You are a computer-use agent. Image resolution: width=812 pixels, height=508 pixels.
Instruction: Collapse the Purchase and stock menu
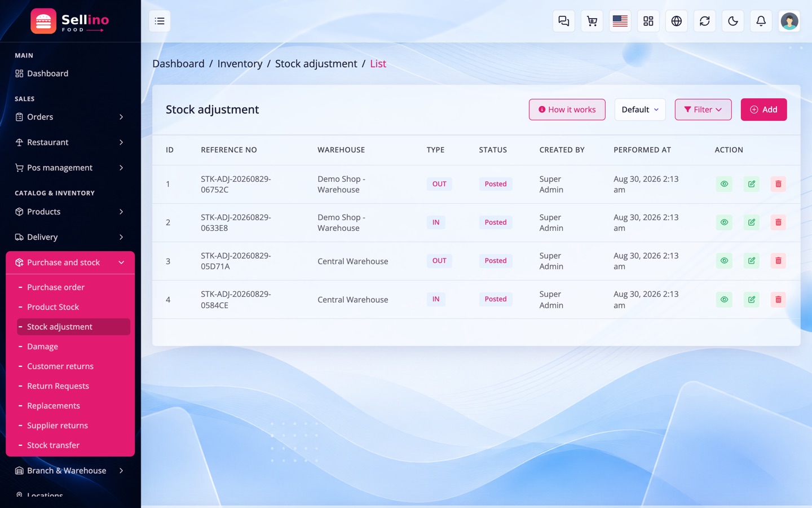[70, 262]
